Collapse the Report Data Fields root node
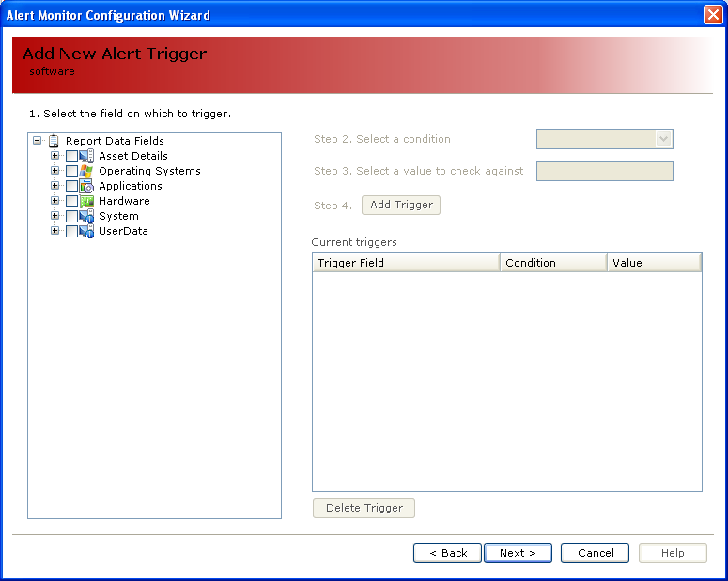Screen dimensions: 728x581 [38, 140]
